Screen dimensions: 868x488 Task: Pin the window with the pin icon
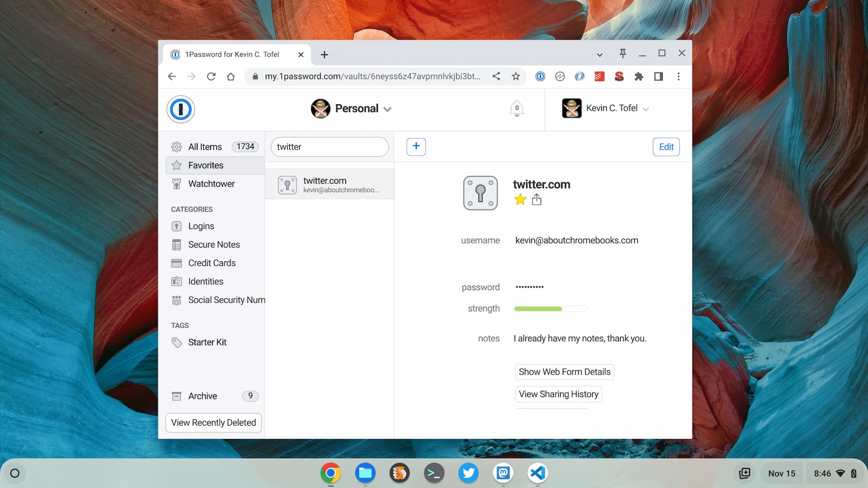[x=623, y=54]
